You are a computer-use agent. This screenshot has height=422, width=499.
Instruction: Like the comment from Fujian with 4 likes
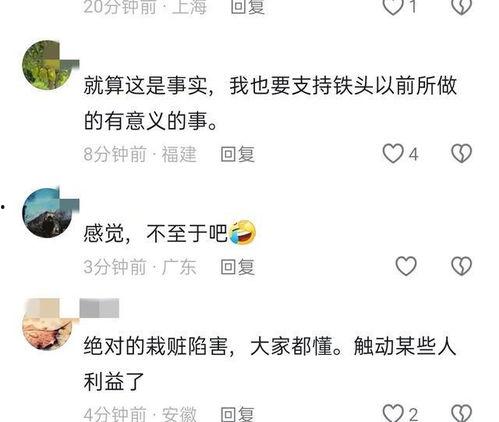393,154
